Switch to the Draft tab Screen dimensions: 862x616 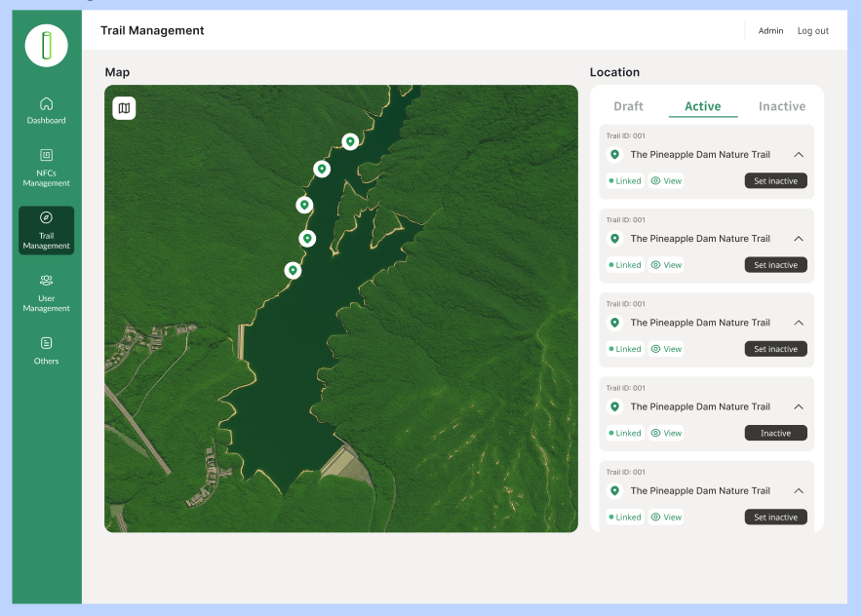pos(628,106)
